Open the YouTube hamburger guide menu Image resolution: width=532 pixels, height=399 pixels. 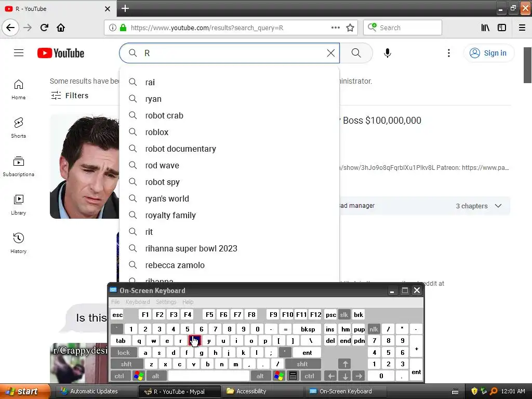click(x=19, y=53)
